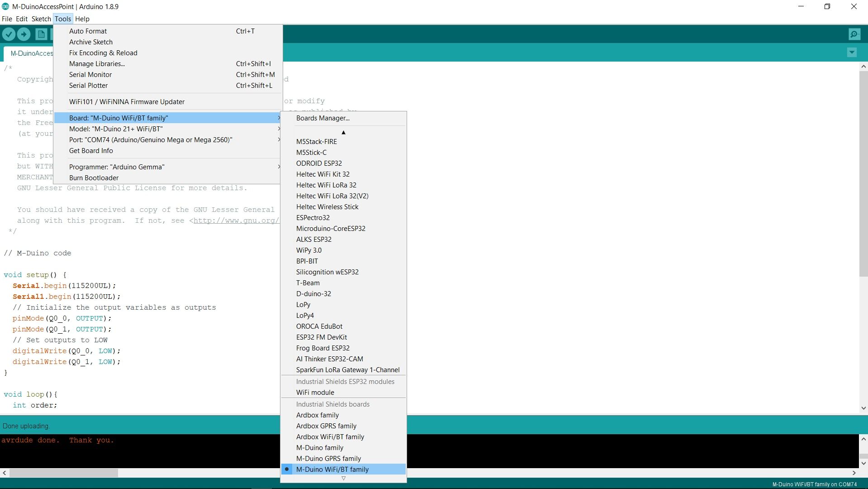Choose T-Beam board
The height and width of the screenshot is (489, 868).
(x=343, y=283)
